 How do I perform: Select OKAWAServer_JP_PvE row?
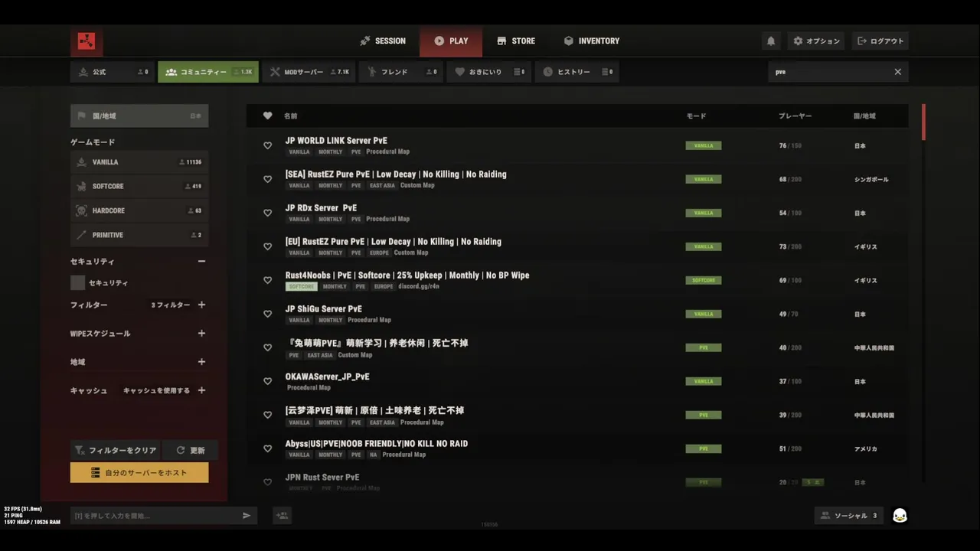[x=577, y=381]
